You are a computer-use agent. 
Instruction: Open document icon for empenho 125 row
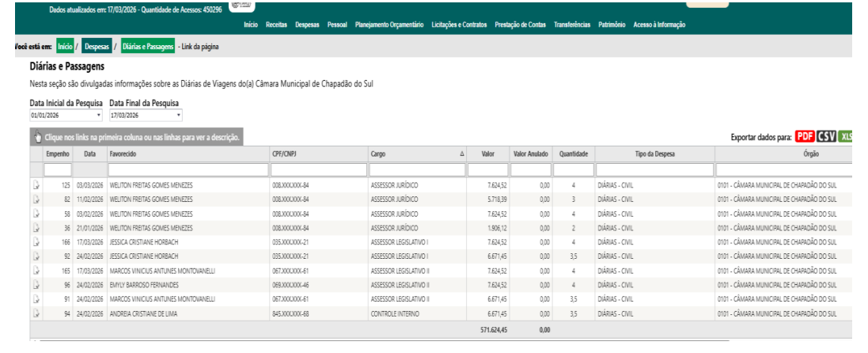(x=36, y=186)
